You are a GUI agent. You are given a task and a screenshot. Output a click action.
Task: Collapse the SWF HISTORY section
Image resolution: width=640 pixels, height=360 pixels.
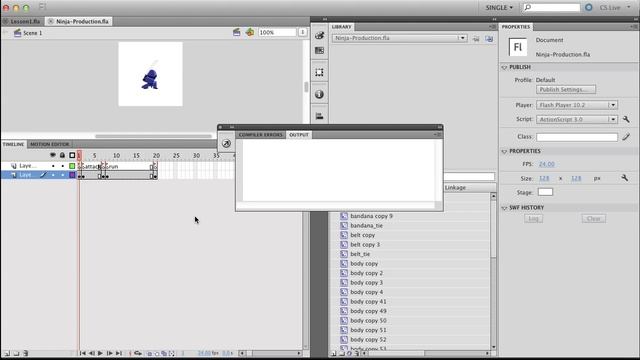504,208
